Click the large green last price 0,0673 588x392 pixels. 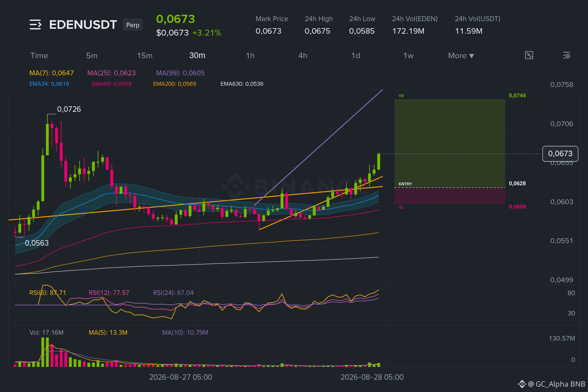[175, 19]
